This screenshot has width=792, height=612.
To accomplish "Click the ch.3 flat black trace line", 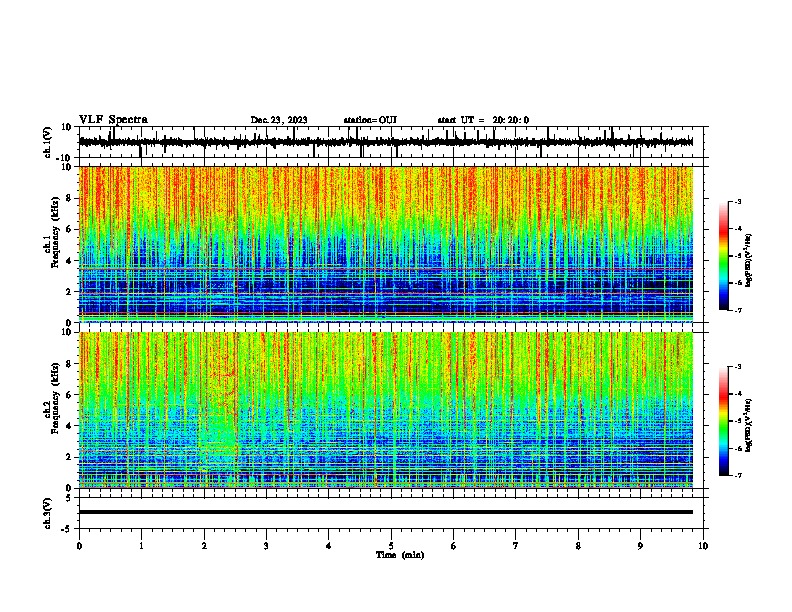I will coord(386,512).
